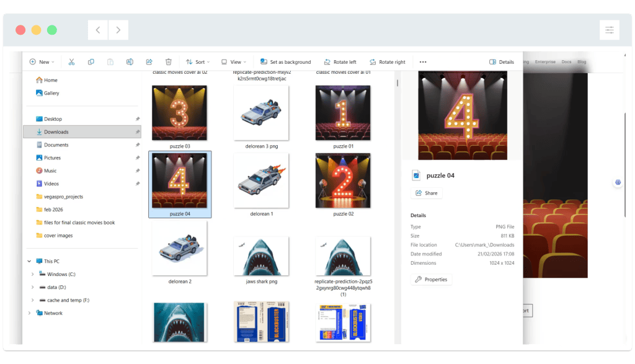The image size is (635, 364).
Task: Expand the Network node
Action: click(x=29, y=313)
